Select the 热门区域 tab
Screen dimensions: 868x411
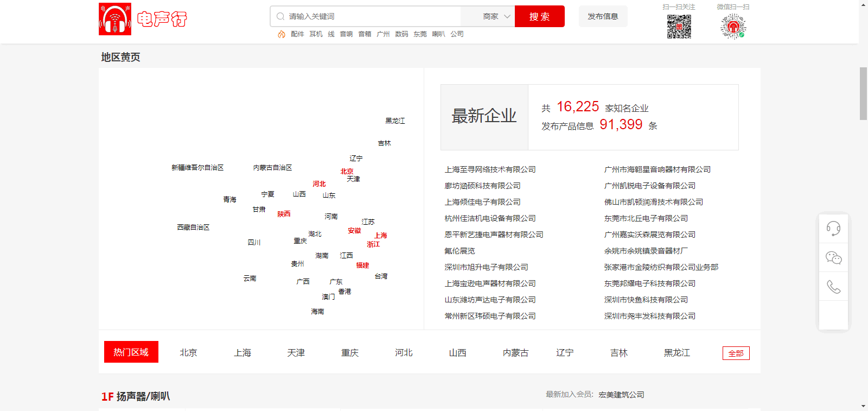131,352
